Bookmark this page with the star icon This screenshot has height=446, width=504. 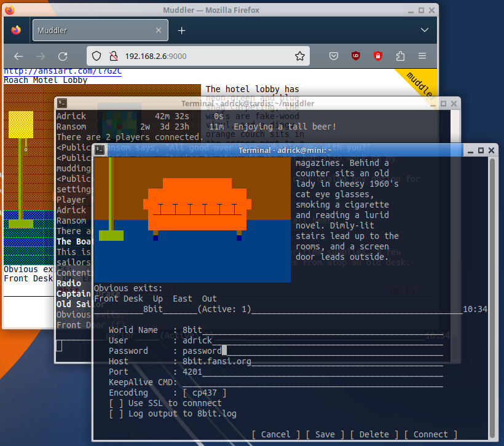tap(300, 56)
